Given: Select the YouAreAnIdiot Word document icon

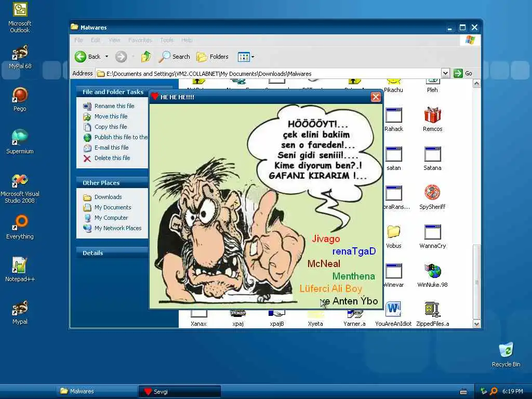Looking at the screenshot, I should pyautogui.click(x=393, y=314).
